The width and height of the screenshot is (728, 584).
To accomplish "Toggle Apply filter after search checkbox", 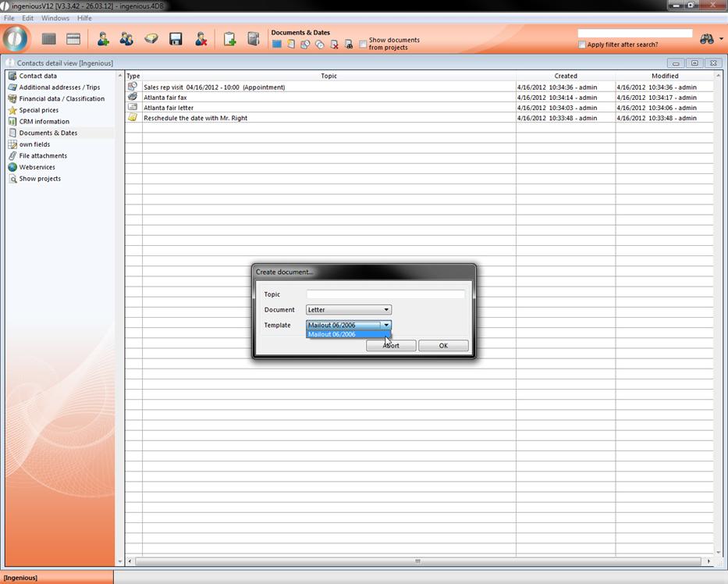I will point(582,45).
